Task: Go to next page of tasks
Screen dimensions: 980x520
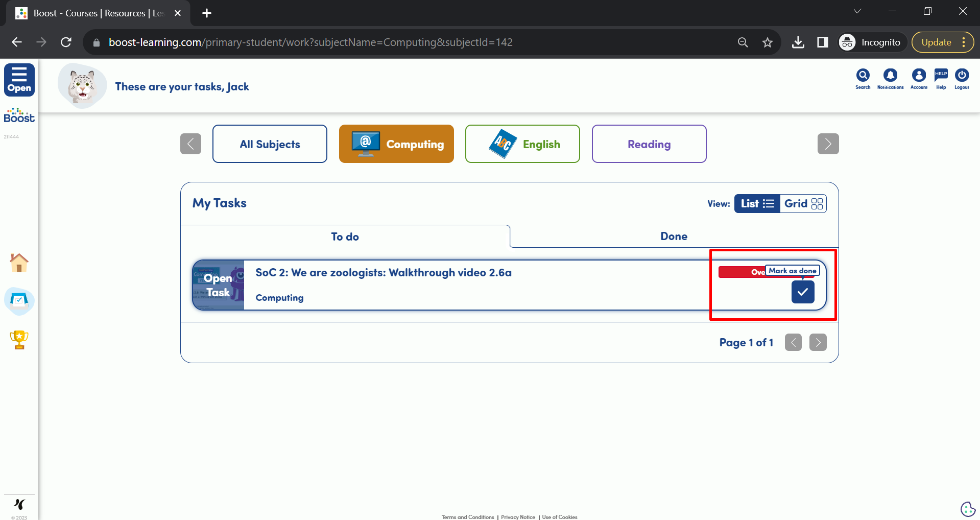Action: (x=818, y=342)
